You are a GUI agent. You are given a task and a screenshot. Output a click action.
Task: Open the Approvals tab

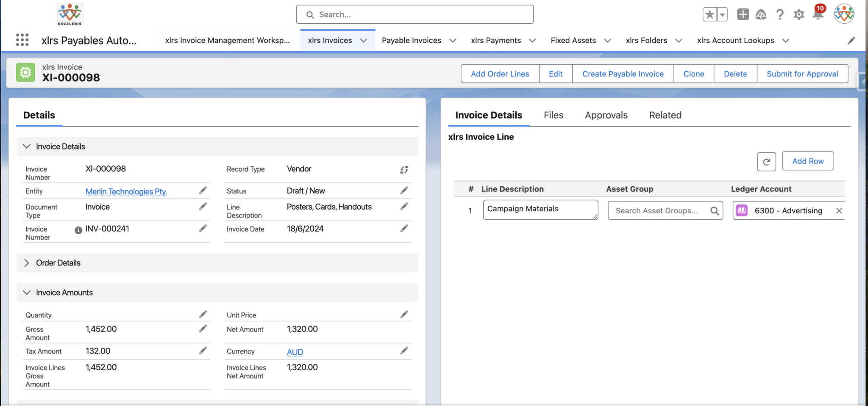tap(606, 115)
